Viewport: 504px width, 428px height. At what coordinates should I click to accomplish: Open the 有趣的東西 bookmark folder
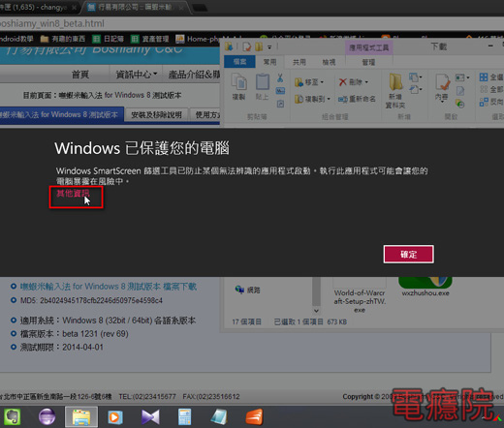pyautogui.click(x=63, y=39)
